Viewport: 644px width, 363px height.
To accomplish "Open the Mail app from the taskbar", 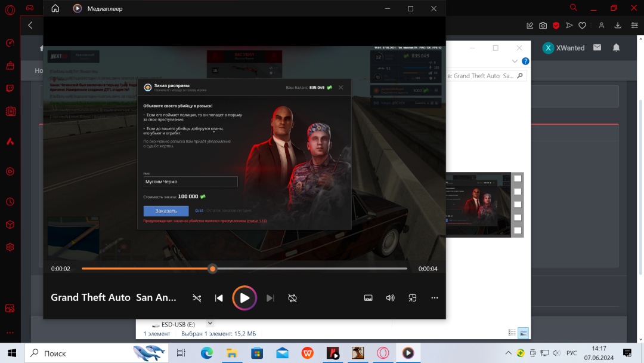I will coord(283,353).
